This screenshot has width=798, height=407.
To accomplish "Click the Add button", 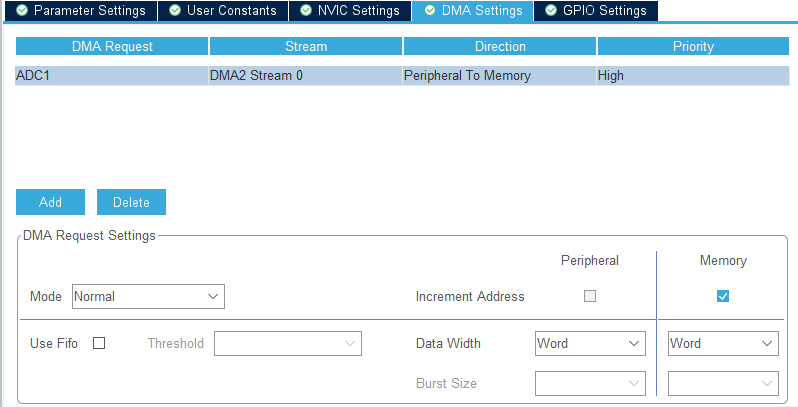I will pyautogui.click(x=50, y=202).
